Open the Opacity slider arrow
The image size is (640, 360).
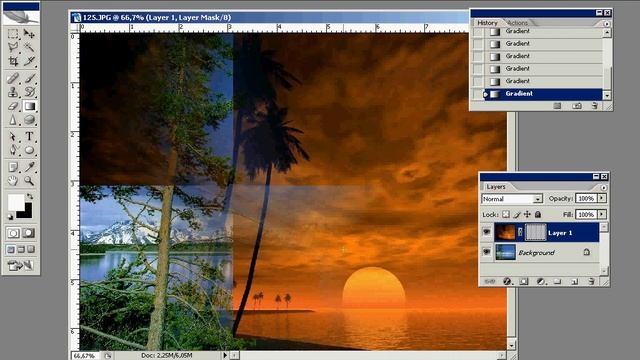pyautogui.click(x=602, y=198)
